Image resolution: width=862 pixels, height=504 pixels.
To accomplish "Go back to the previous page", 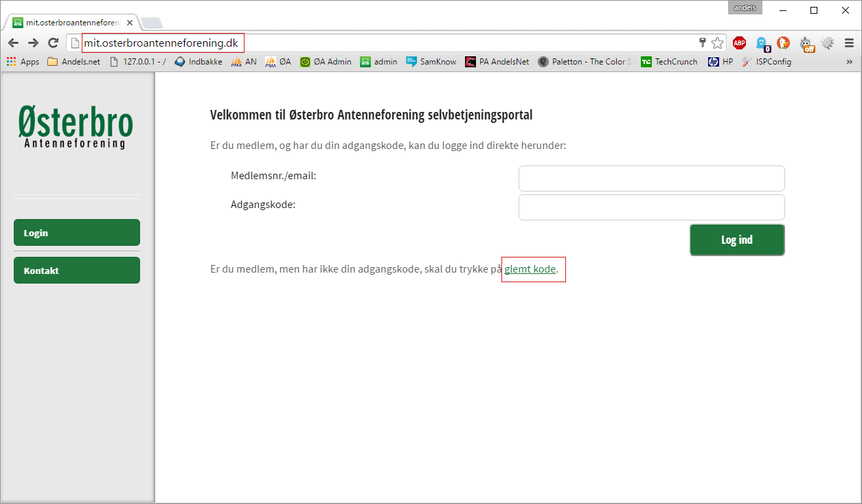I will coord(13,43).
